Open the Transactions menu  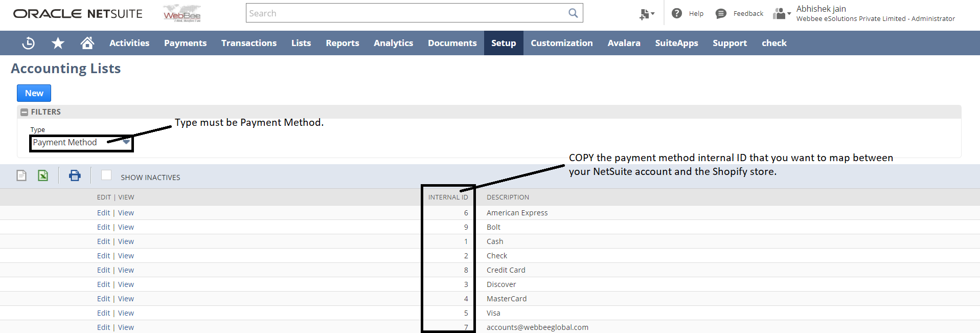249,43
